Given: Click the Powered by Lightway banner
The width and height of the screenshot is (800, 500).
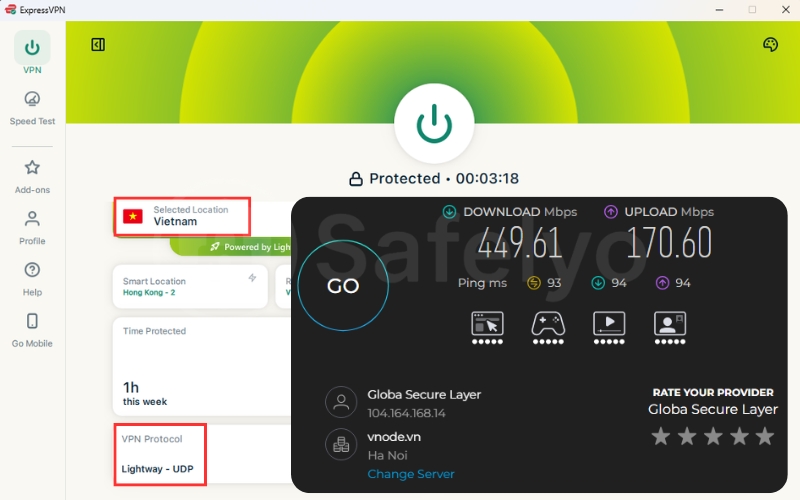Looking at the screenshot, I should point(231,247).
